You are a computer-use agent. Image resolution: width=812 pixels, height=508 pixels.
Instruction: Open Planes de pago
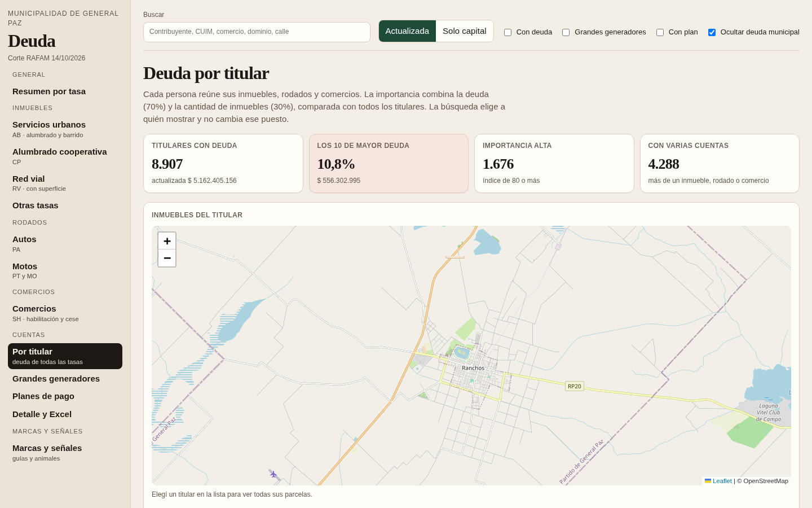(x=65, y=396)
